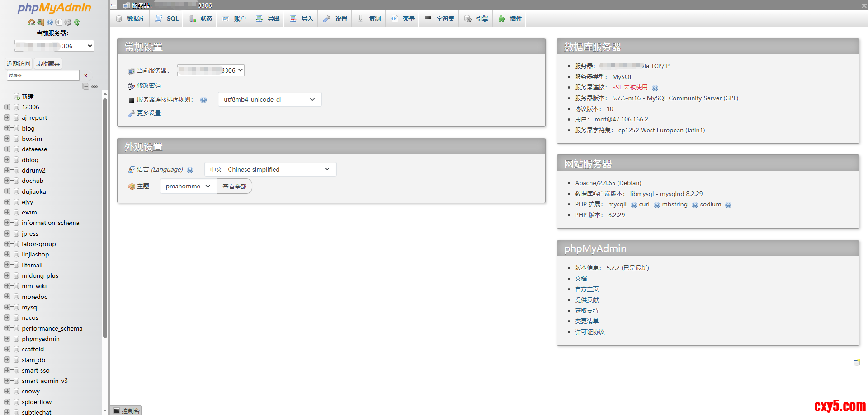Open the SQL tab
The height and width of the screenshot is (415, 868).
(x=167, y=19)
